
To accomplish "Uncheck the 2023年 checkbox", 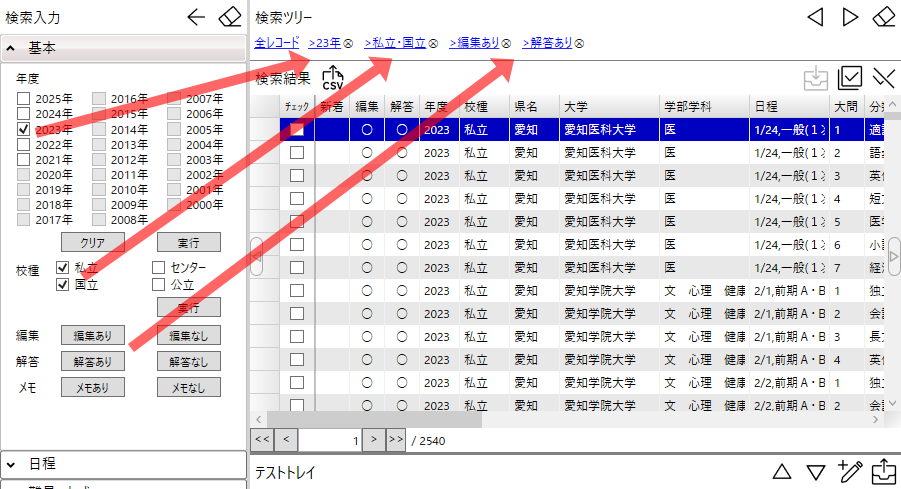I will [x=24, y=129].
